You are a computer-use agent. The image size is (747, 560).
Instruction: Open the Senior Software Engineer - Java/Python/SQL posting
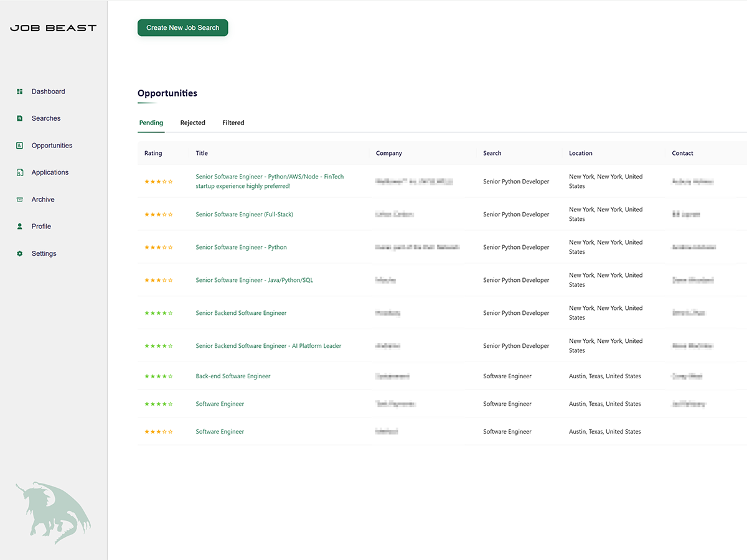254,279
